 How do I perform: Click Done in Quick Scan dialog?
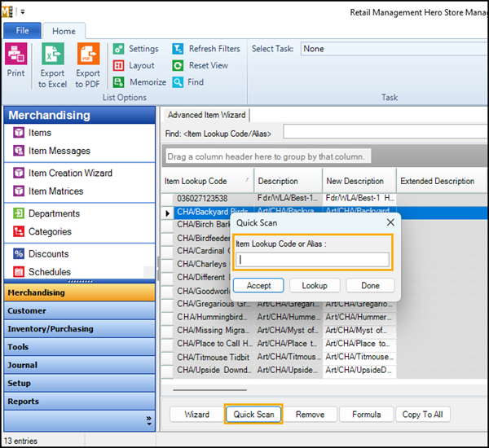(370, 286)
